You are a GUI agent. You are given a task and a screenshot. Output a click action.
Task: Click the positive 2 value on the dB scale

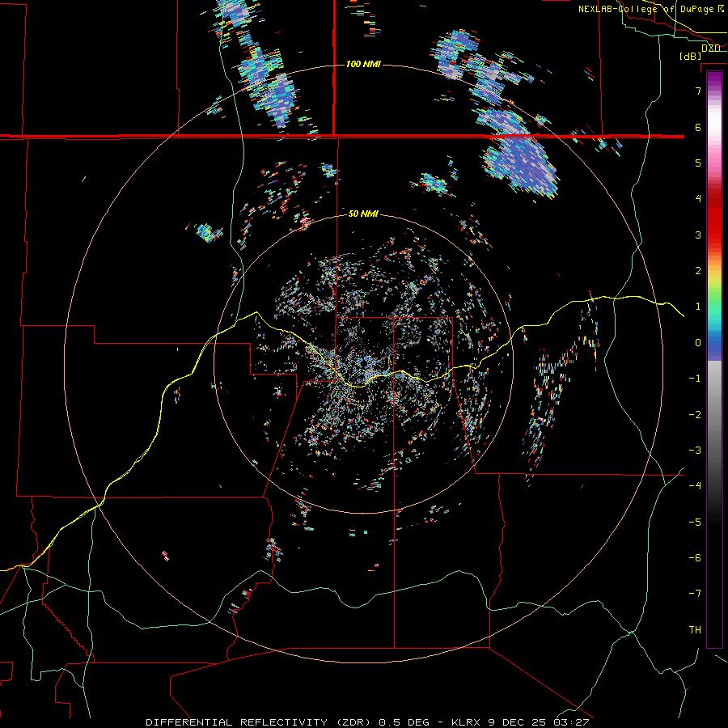coord(698,271)
